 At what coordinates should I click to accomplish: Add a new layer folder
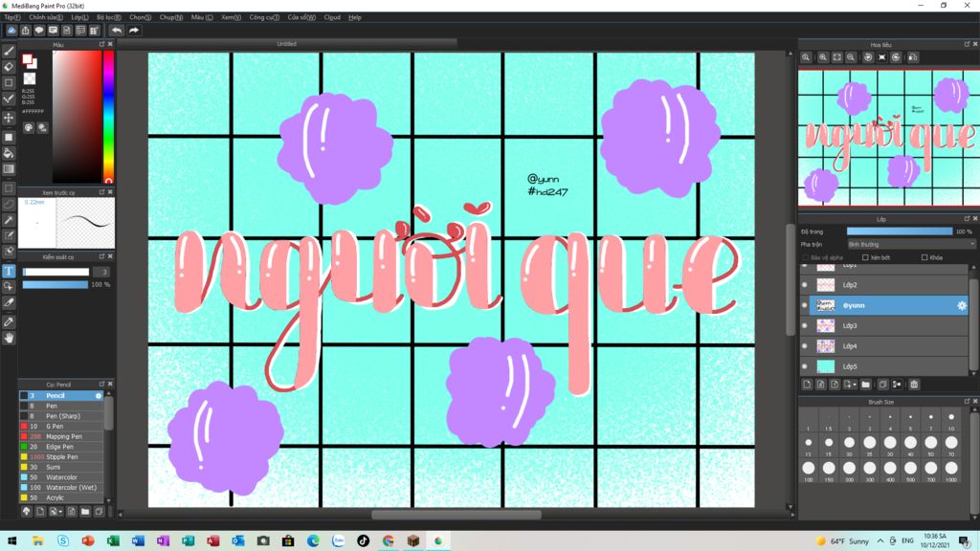click(865, 385)
